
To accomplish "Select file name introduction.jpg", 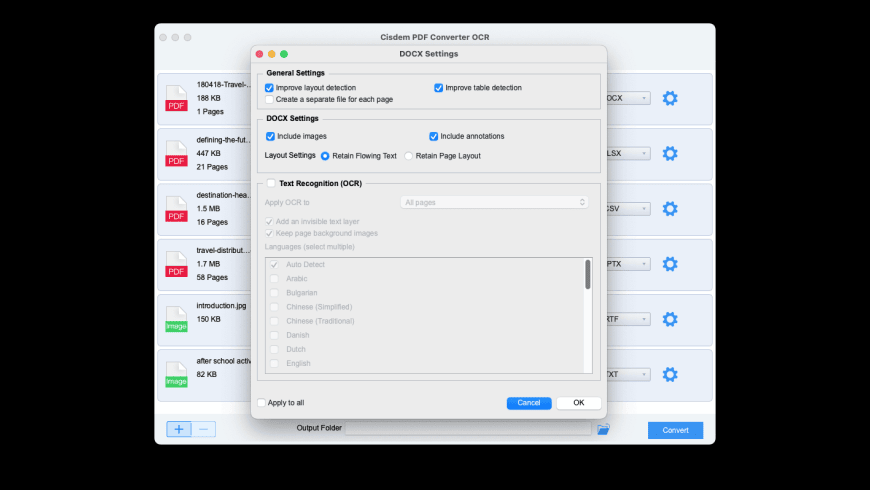I will point(221,306).
